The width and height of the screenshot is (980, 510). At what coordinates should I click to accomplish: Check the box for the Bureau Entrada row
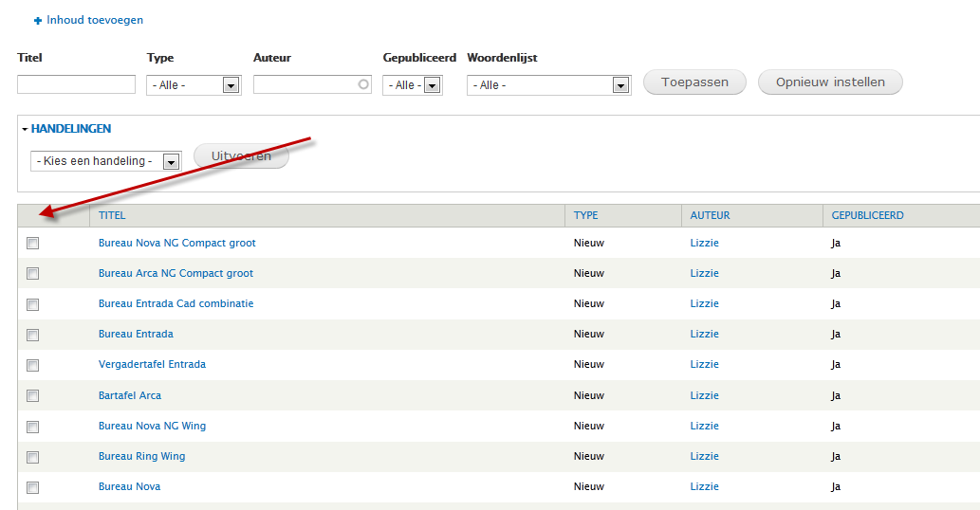pyautogui.click(x=32, y=336)
